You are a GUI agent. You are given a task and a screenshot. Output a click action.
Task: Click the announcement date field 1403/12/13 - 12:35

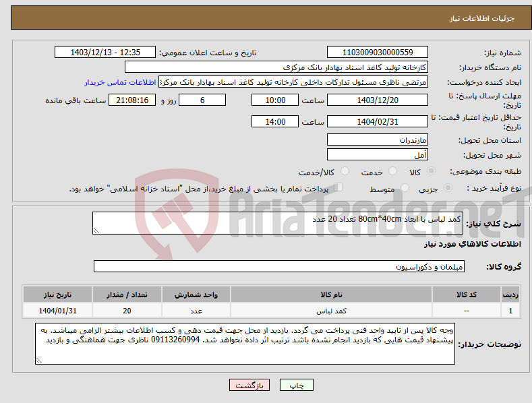tap(105, 53)
